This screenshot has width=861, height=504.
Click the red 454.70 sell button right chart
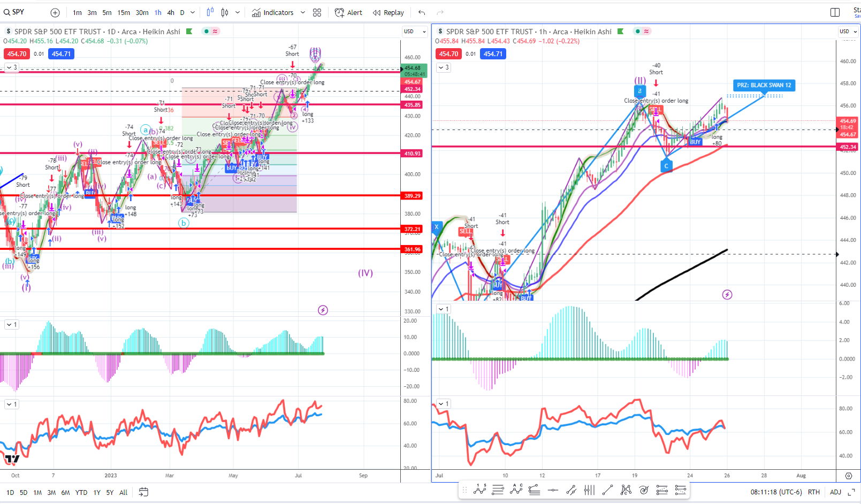448,54
